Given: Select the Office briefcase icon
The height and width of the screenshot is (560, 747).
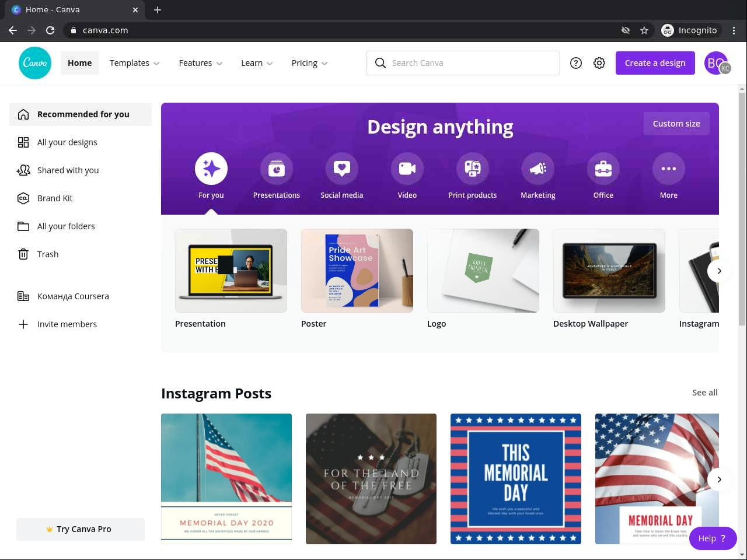Looking at the screenshot, I should coord(603,169).
